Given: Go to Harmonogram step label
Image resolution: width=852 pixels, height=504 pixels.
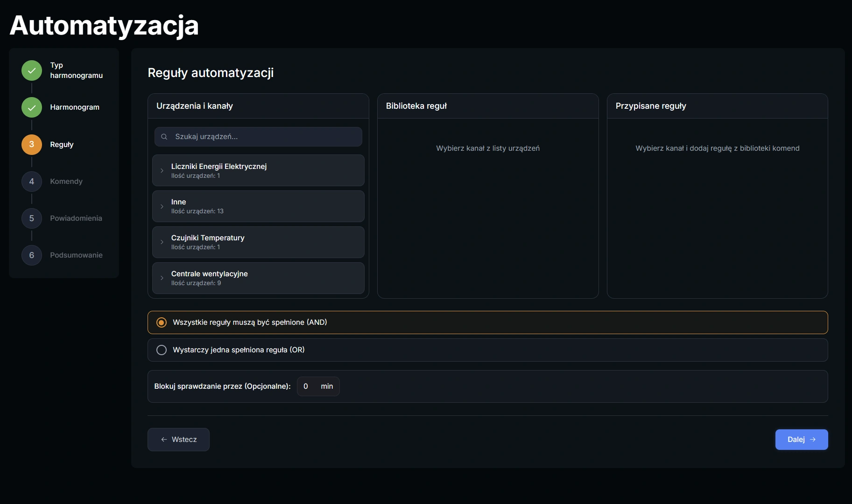Looking at the screenshot, I should coord(75,107).
